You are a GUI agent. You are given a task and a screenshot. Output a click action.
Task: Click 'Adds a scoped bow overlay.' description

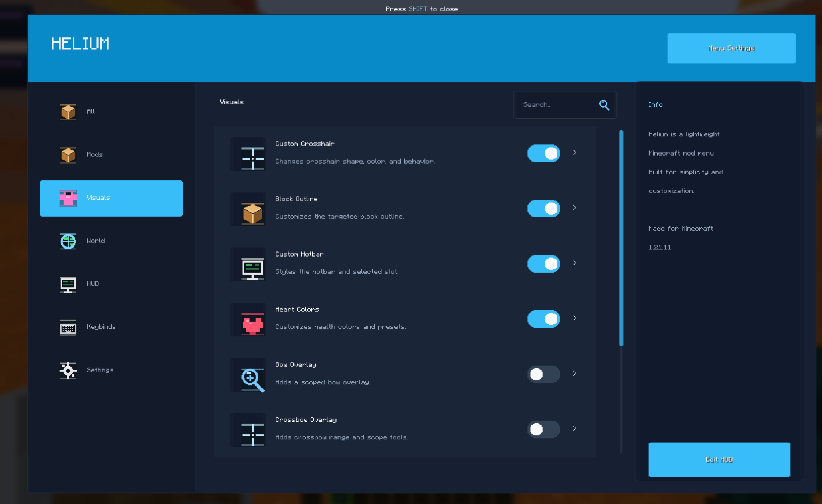(323, 382)
